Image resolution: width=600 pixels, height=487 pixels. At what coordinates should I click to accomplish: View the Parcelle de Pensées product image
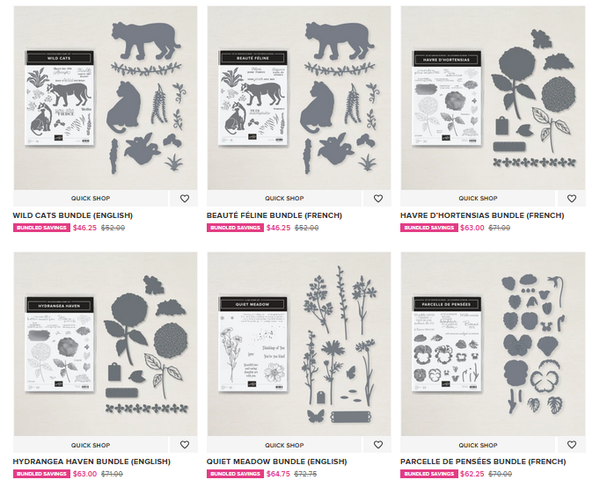tap(493, 344)
